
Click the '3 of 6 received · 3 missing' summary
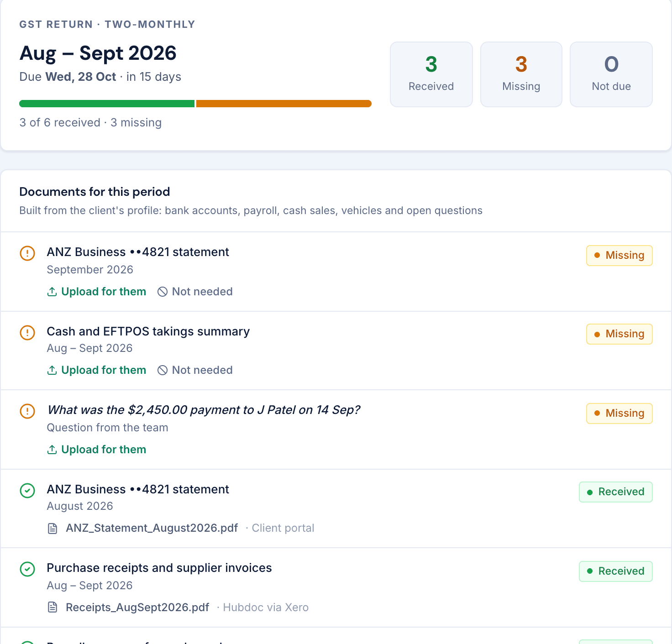point(90,122)
